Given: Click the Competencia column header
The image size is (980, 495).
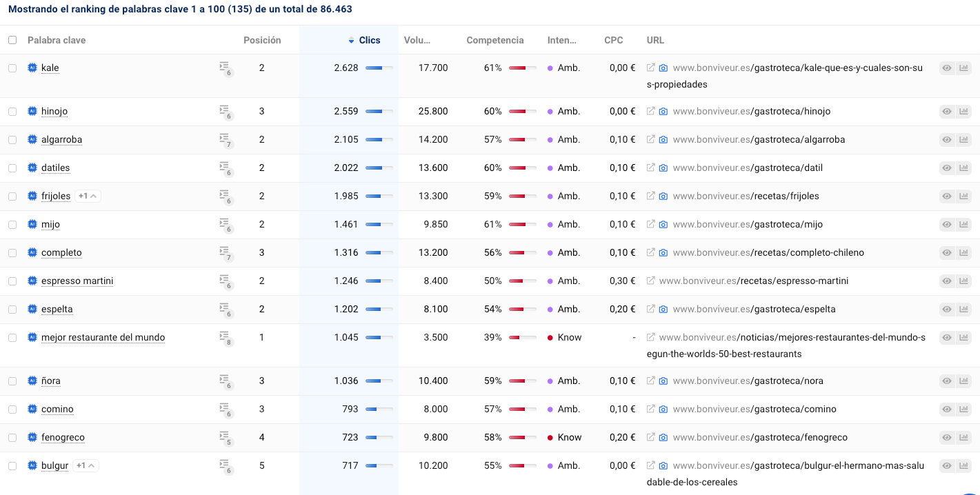Looking at the screenshot, I should (x=494, y=40).
